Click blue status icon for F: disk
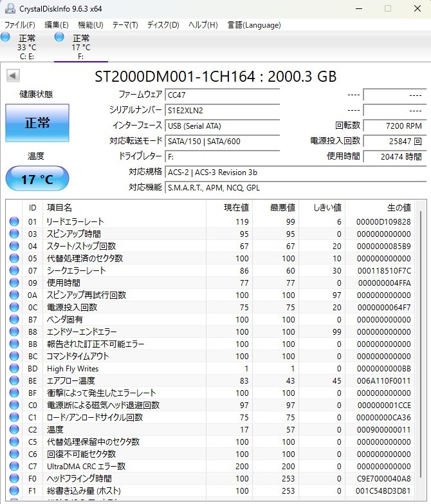Screen dimensions: 431x504 click(x=59, y=37)
